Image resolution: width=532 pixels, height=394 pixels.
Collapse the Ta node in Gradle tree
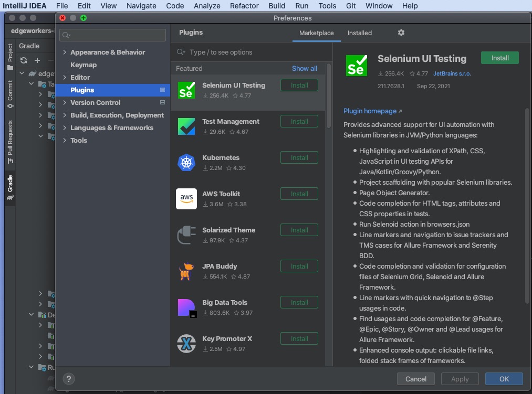31,84
